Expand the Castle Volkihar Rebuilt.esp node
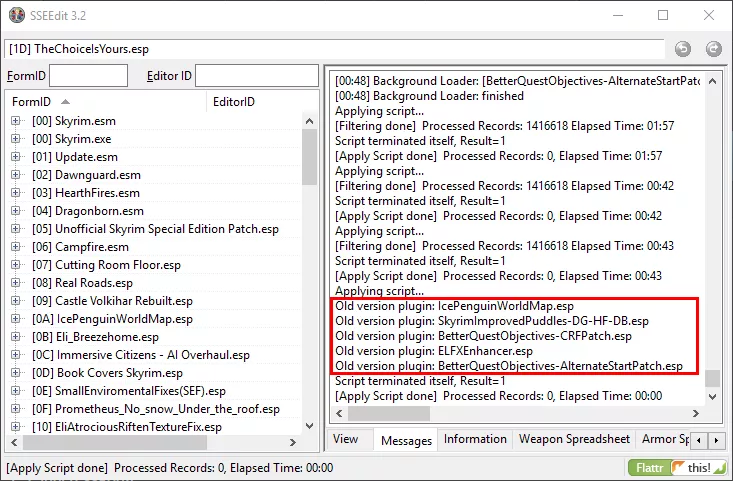Viewport: 733px width, 481px height. coord(15,301)
